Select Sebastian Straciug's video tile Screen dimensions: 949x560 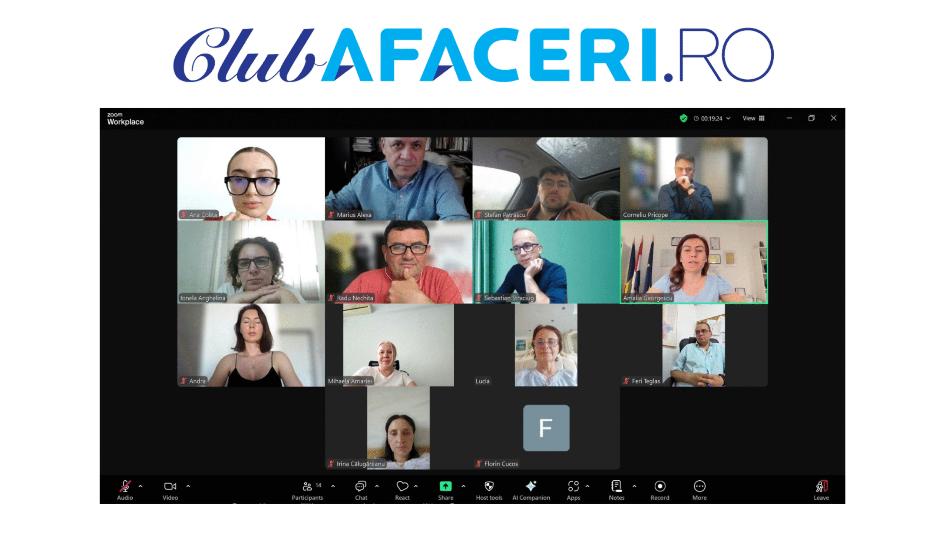[x=546, y=262]
